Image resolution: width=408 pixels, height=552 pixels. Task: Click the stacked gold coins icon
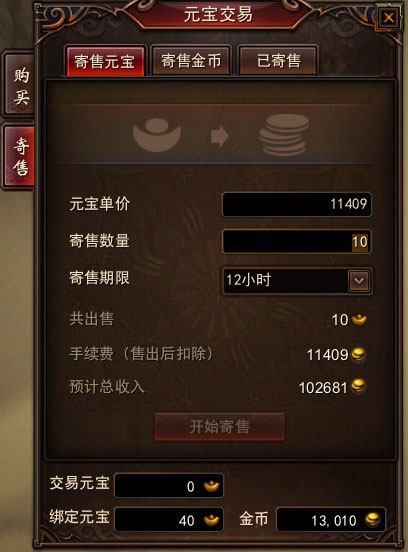284,135
